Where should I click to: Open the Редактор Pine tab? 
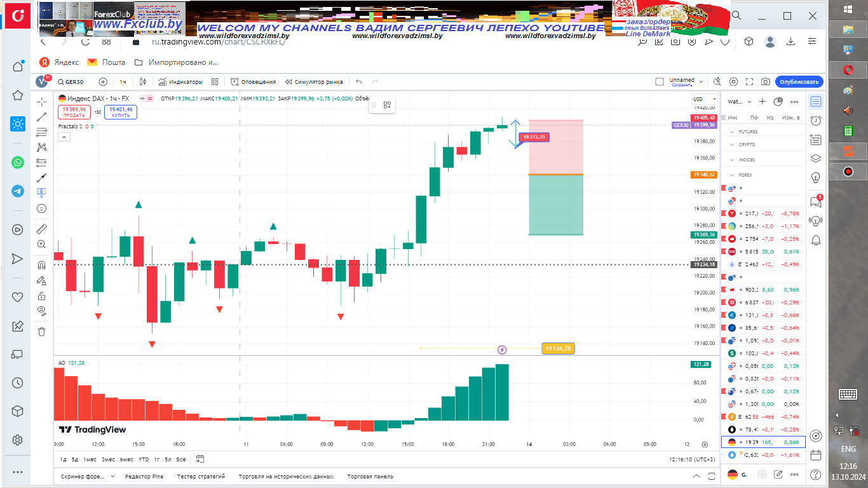pyautogui.click(x=144, y=476)
